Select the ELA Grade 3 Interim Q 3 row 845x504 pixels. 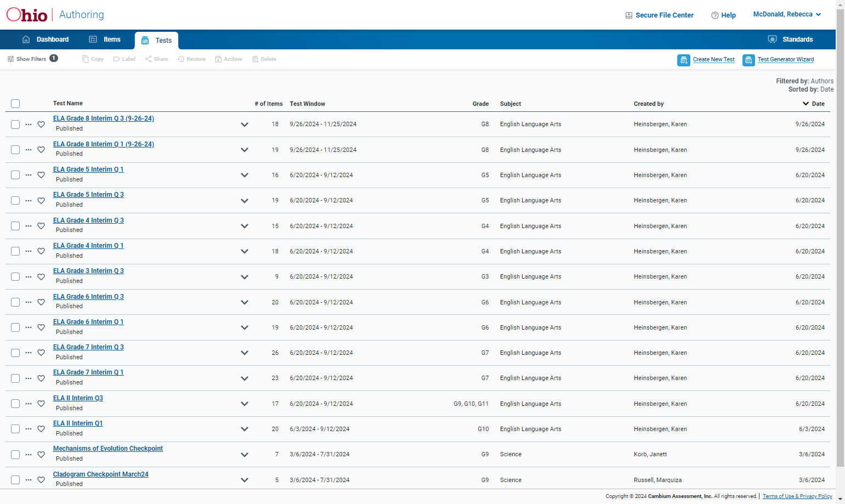15,277
